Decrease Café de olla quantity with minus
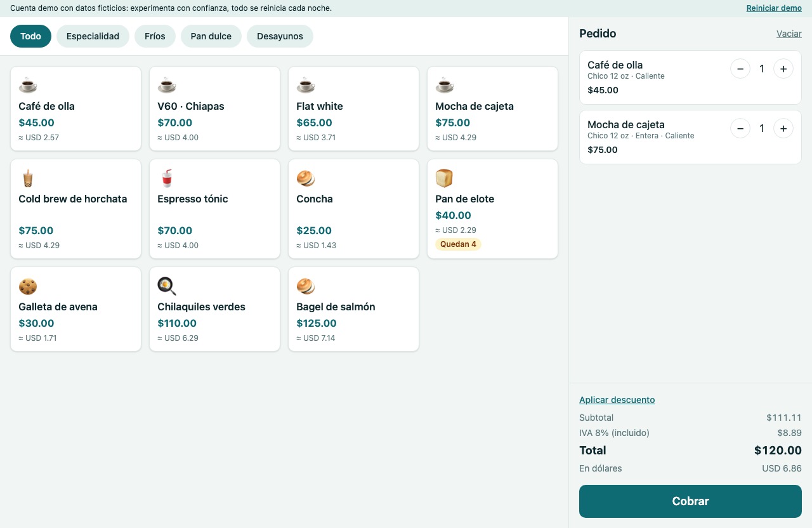 740,69
